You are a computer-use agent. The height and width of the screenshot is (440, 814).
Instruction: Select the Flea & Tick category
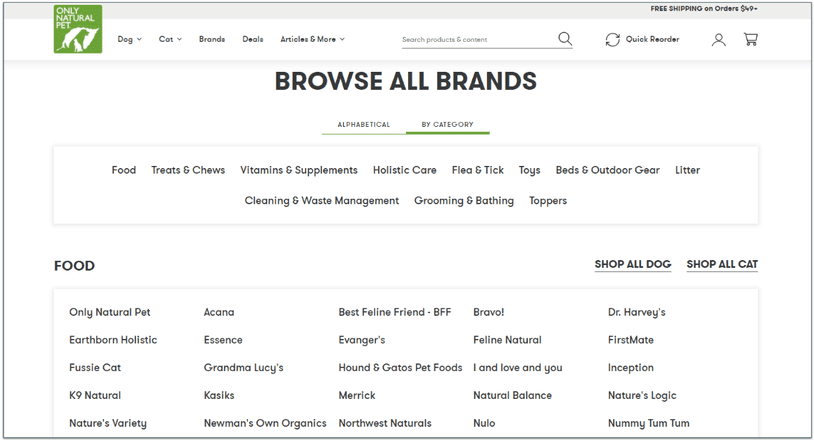click(x=478, y=170)
